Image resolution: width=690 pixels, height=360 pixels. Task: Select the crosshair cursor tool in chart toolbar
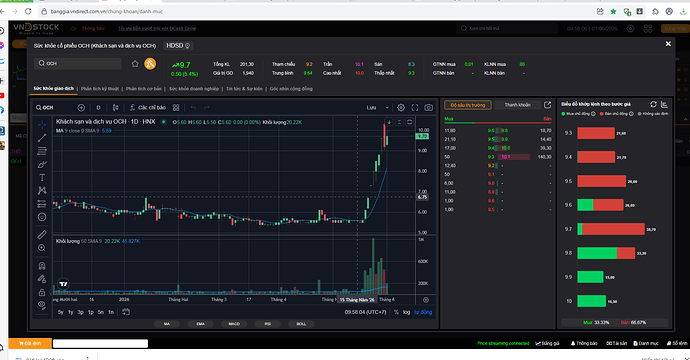pos(42,125)
